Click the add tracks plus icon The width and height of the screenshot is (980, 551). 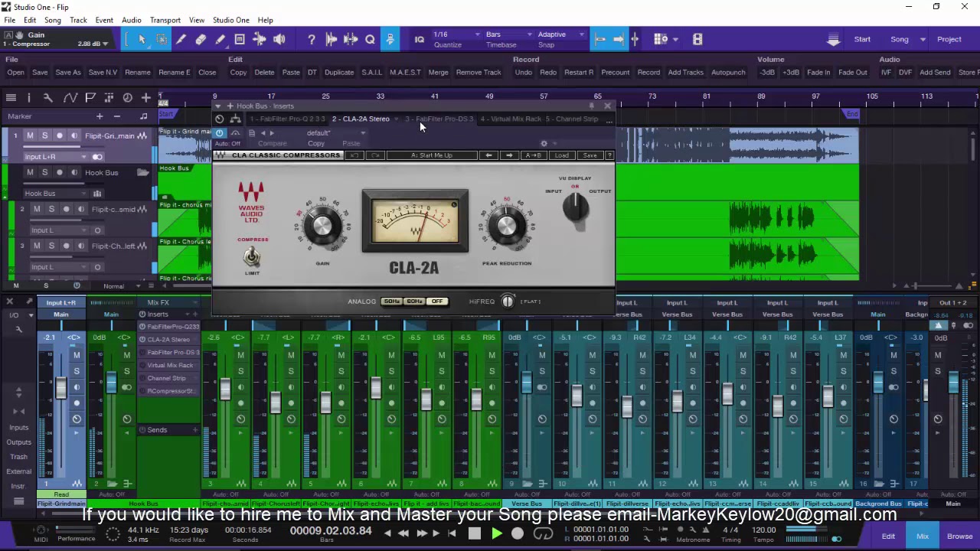coord(145,97)
